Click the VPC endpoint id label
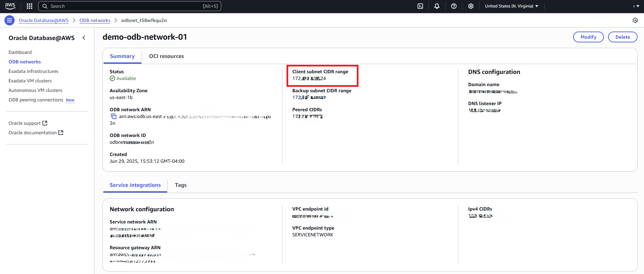The height and width of the screenshot is (274, 644). (x=310, y=209)
